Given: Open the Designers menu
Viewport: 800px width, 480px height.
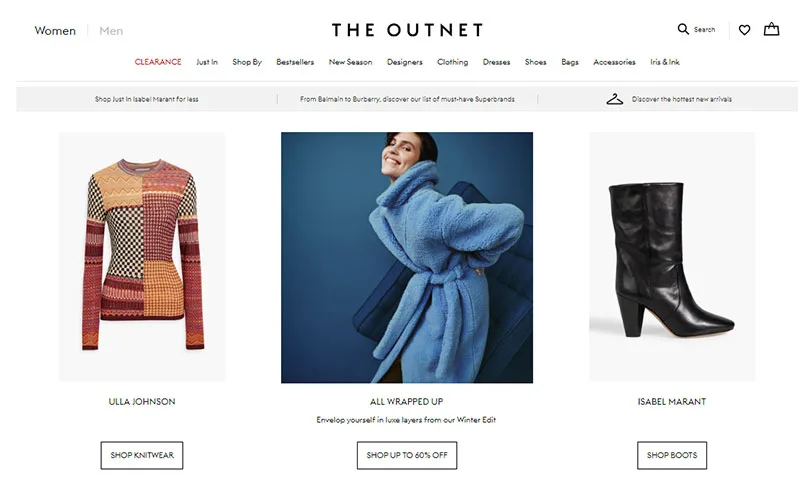Looking at the screenshot, I should click(405, 62).
